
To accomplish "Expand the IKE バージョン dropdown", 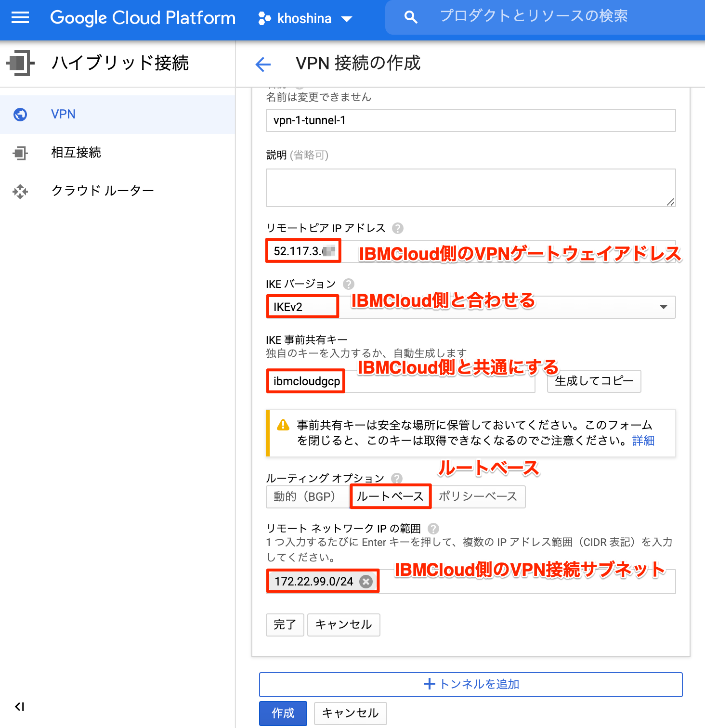I will coord(664,307).
